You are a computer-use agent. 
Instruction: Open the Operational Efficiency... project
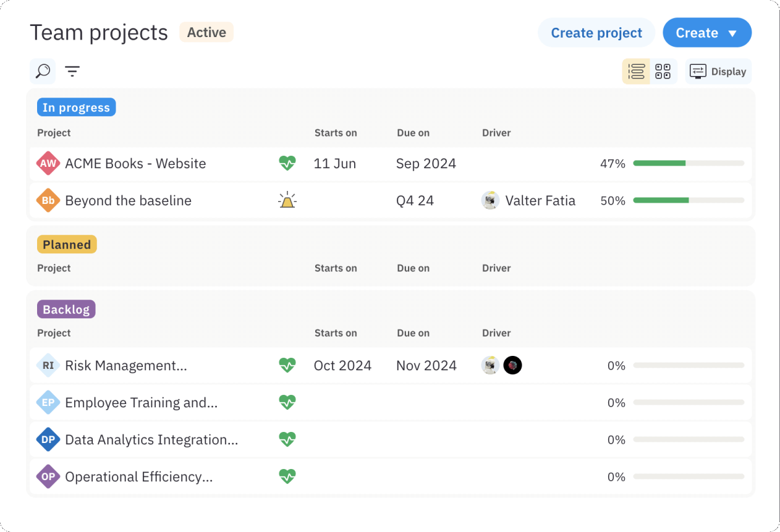click(139, 477)
